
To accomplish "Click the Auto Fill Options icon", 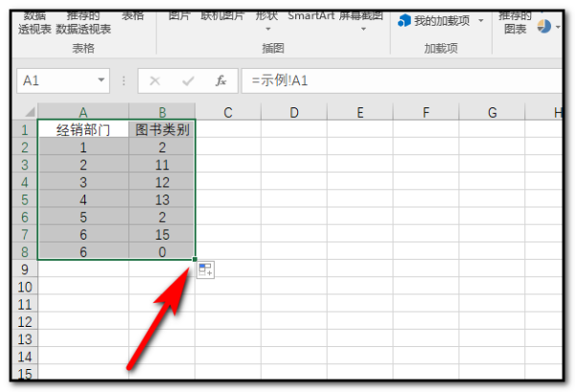I will click(x=205, y=270).
